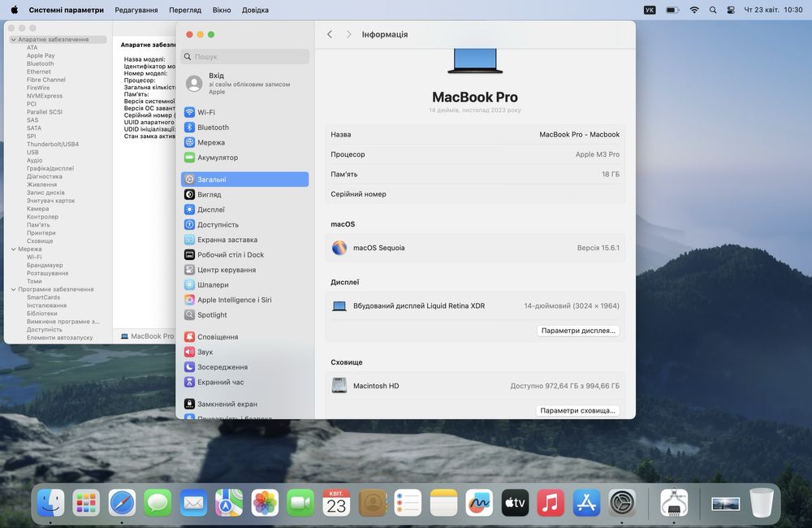
Task: Open Spotlight settings in sidebar
Action: (245, 314)
